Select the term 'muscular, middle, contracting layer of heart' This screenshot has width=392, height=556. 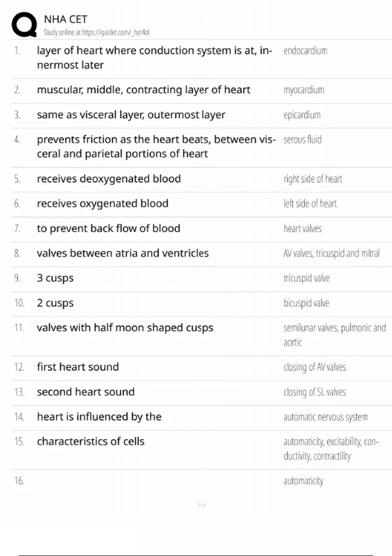[143, 90]
